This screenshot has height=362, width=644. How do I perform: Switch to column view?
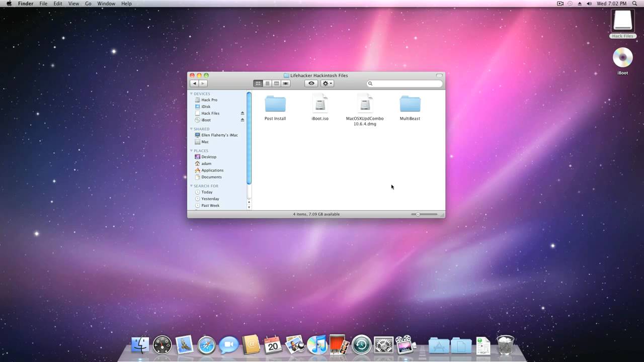pos(276,83)
